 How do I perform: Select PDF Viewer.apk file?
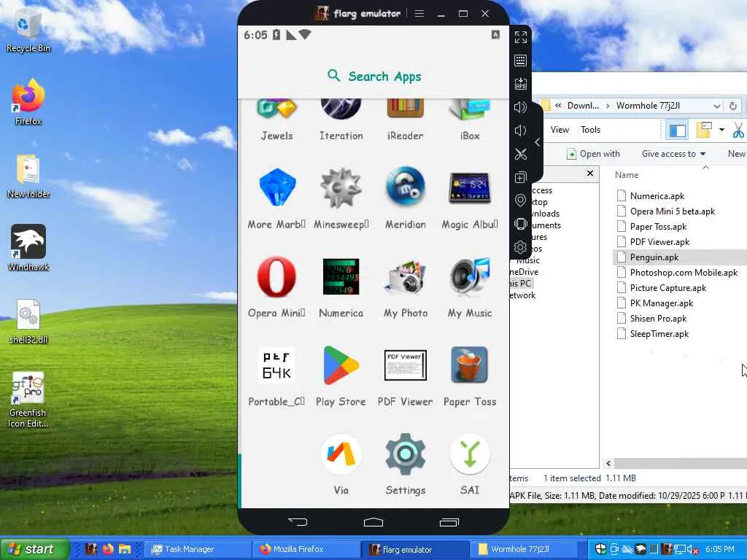[x=659, y=242]
